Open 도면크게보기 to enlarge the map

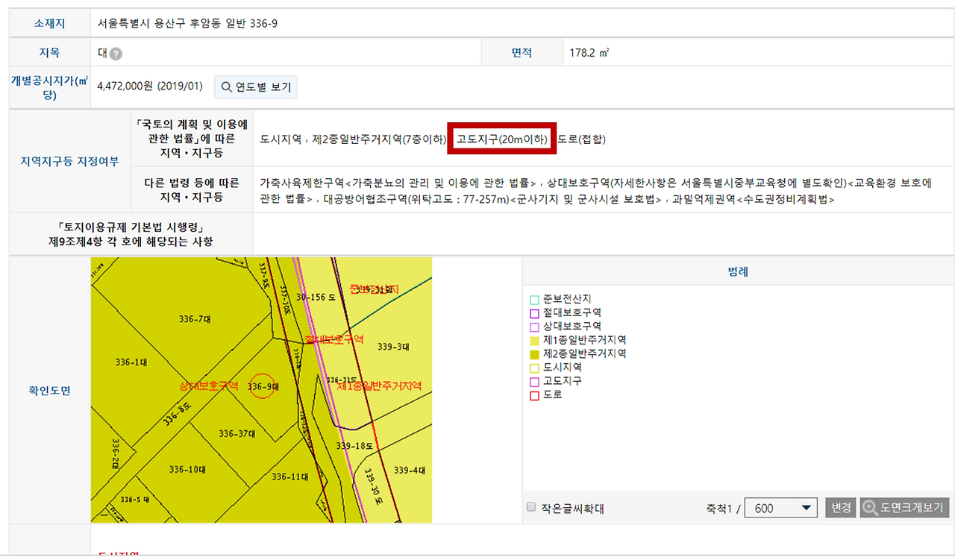[904, 507]
